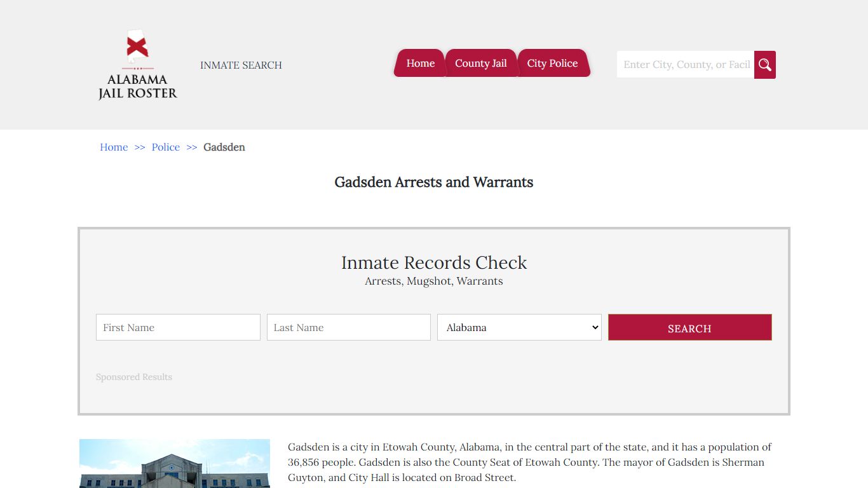
Task: Open the Home breadcrumb link
Action: (114, 147)
